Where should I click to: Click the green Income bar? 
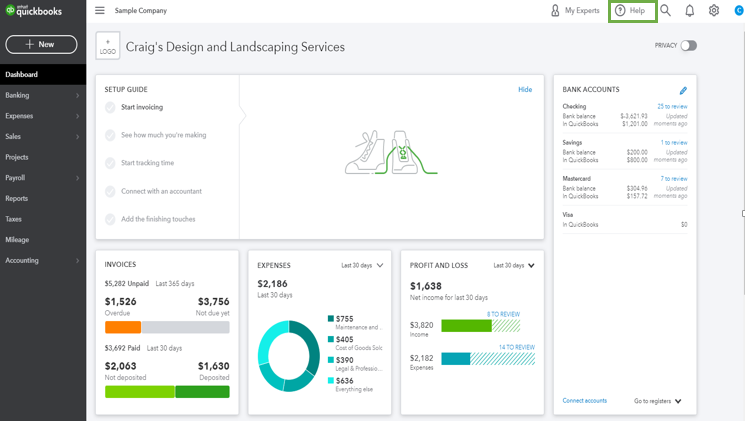(x=467, y=325)
